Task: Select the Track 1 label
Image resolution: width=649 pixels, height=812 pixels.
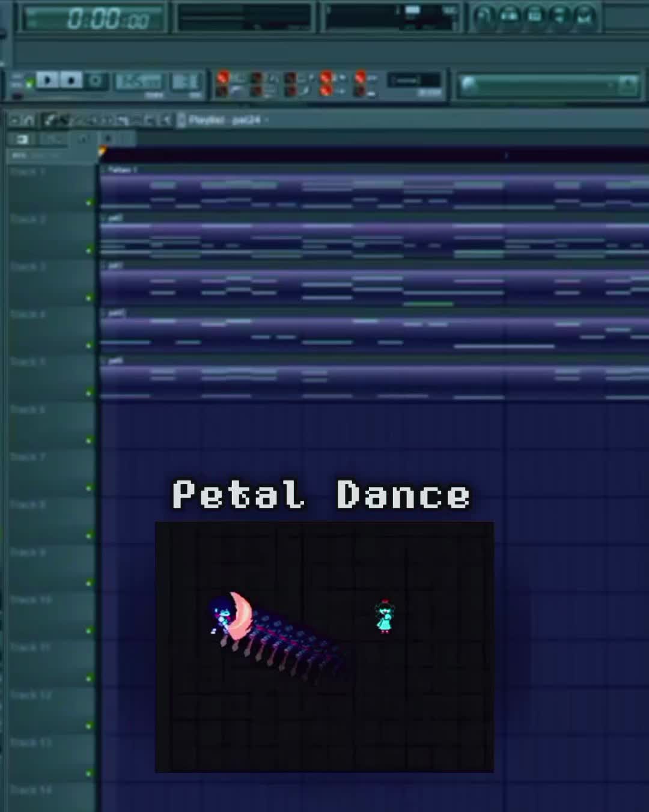Action: [x=28, y=172]
